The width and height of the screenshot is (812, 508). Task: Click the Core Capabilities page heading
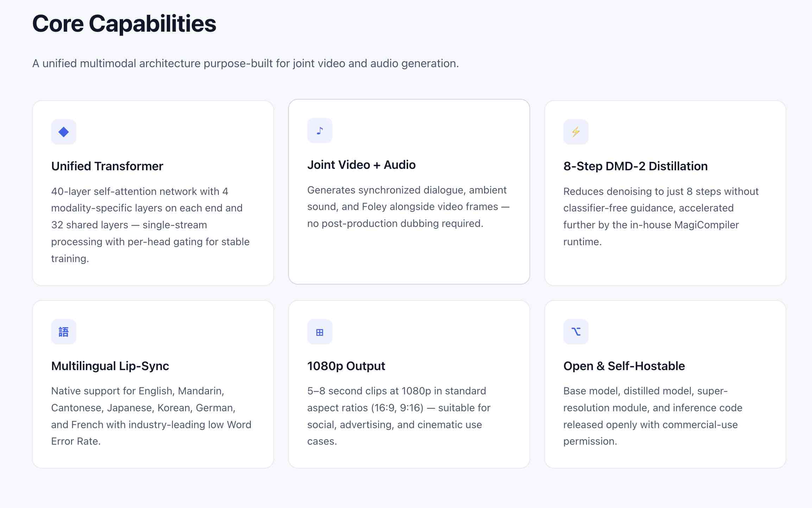click(124, 24)
